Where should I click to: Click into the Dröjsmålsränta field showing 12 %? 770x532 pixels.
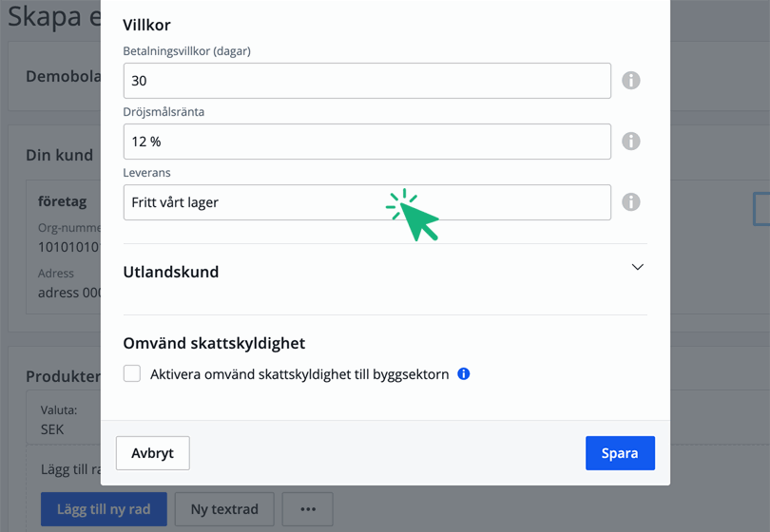click(367, 142)
